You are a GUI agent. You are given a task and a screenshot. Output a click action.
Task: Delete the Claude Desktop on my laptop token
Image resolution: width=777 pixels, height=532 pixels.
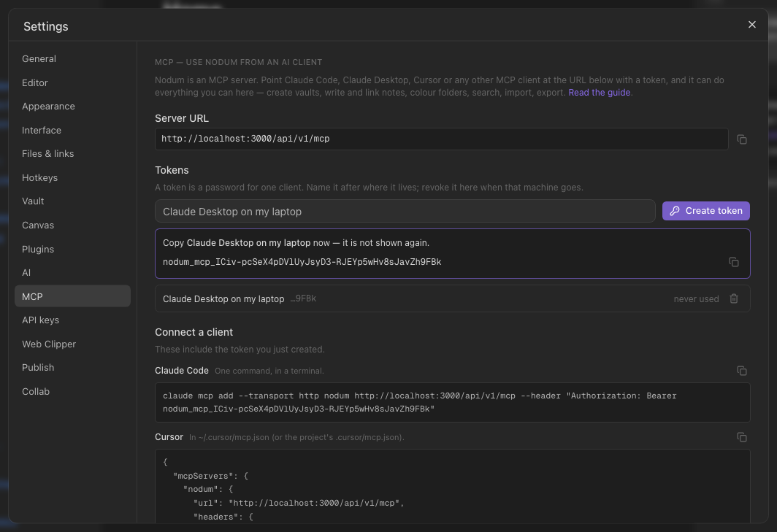point(734,298)
